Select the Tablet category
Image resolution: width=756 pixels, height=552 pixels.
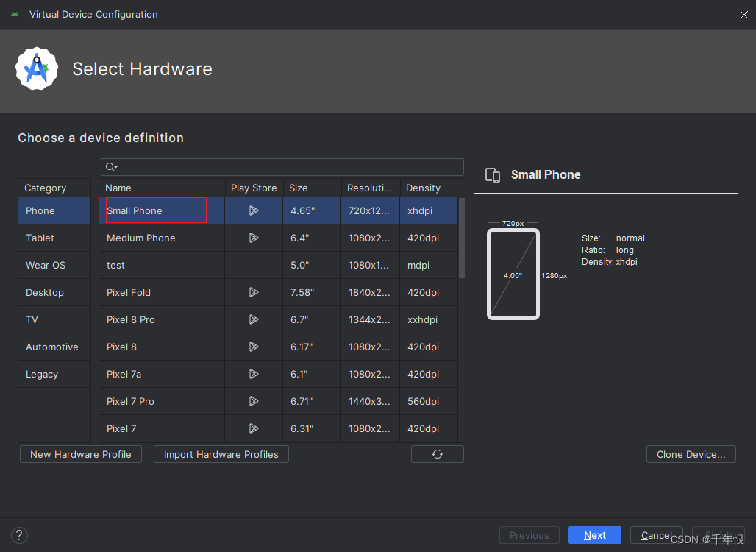pos(54,238)
